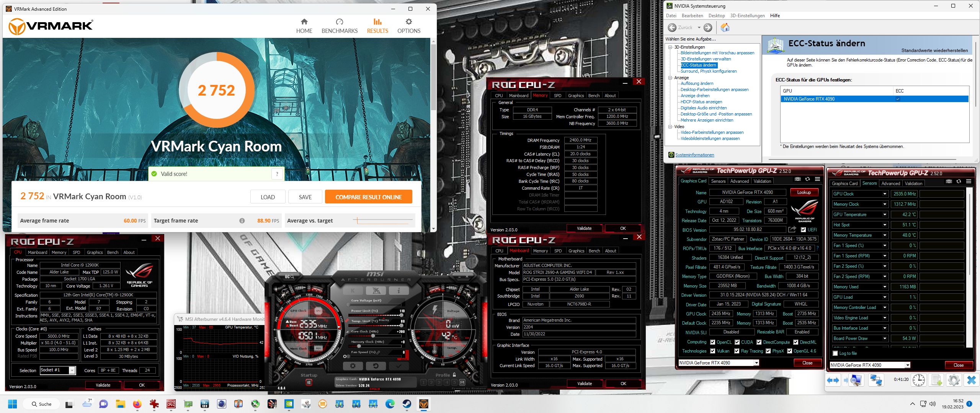Viewport: 980px width, 413px height.
Task: Open the GPU Clock sensor dropdown
Action: pos(885,194)
